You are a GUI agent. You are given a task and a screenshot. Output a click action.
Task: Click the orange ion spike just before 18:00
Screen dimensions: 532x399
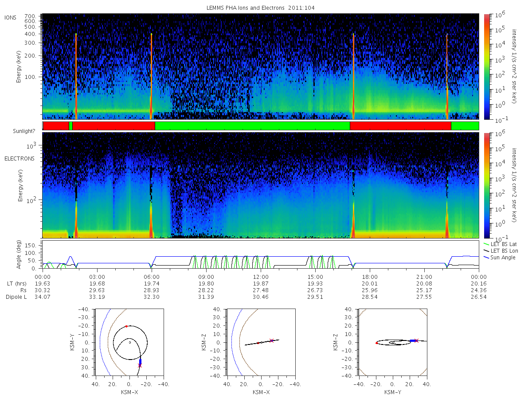click(353, 75)
